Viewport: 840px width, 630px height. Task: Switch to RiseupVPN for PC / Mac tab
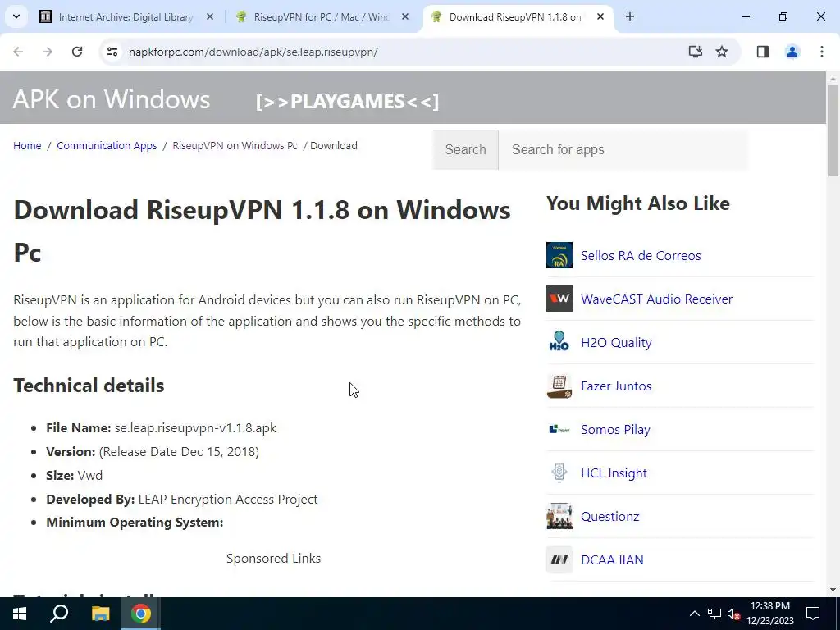coord(322,17)
